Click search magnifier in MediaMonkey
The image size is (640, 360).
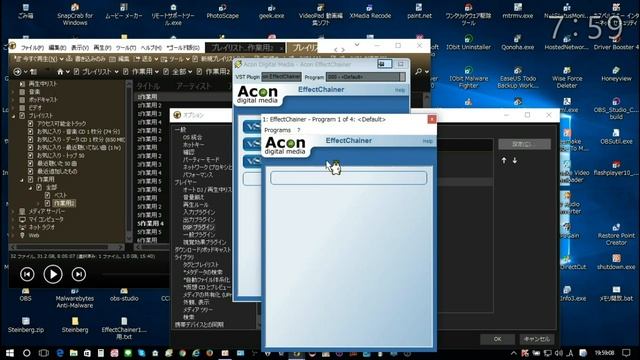(419, 72)
